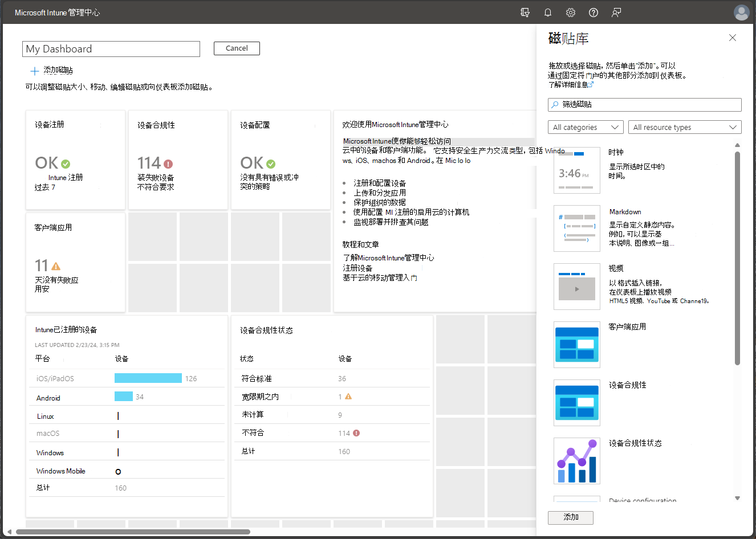Viewport: 756px width, 539px height.
Task: Select the clock tile thumbnail
Action: point(576,170)
